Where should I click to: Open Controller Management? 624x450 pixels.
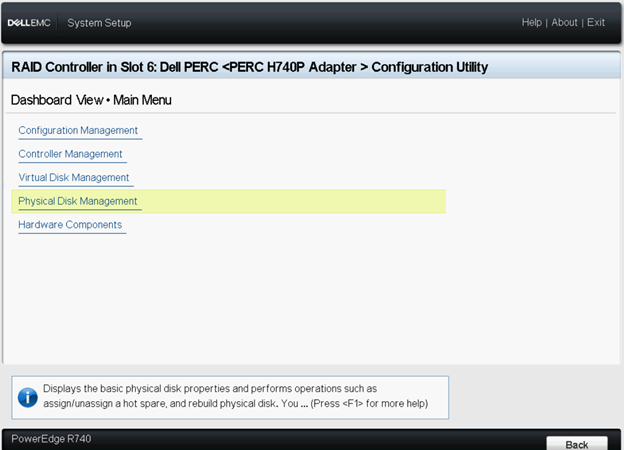[x=70, y=154]
